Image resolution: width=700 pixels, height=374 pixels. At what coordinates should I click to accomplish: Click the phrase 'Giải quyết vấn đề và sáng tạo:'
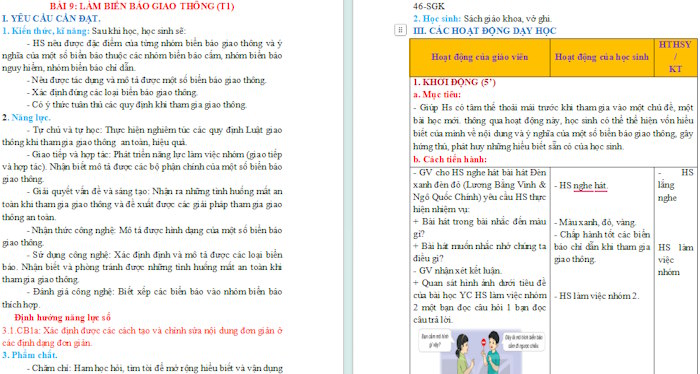[x=91, y=191]
